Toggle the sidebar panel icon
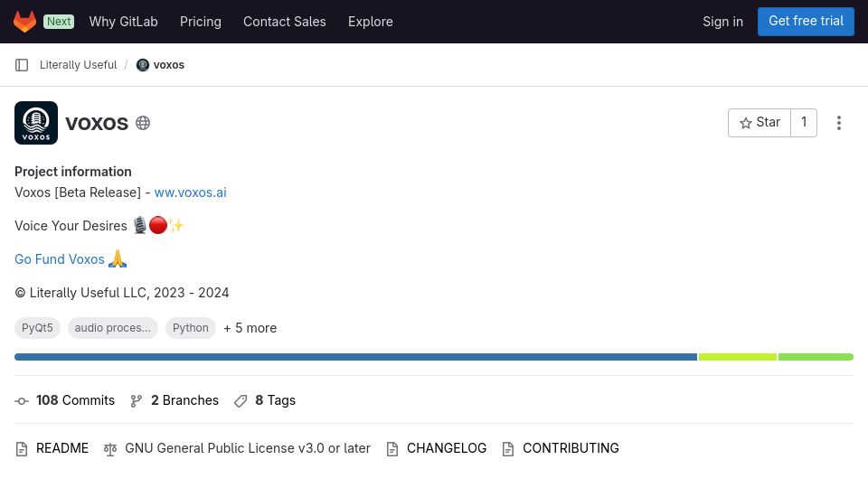The height and width of the screenshot is (488, 868). tap(22, 65)
